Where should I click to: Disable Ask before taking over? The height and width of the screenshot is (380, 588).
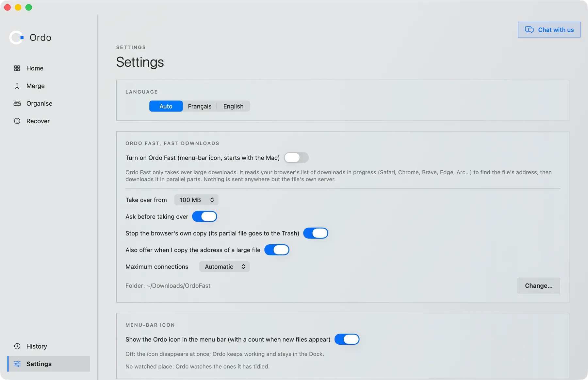[204, 216]
